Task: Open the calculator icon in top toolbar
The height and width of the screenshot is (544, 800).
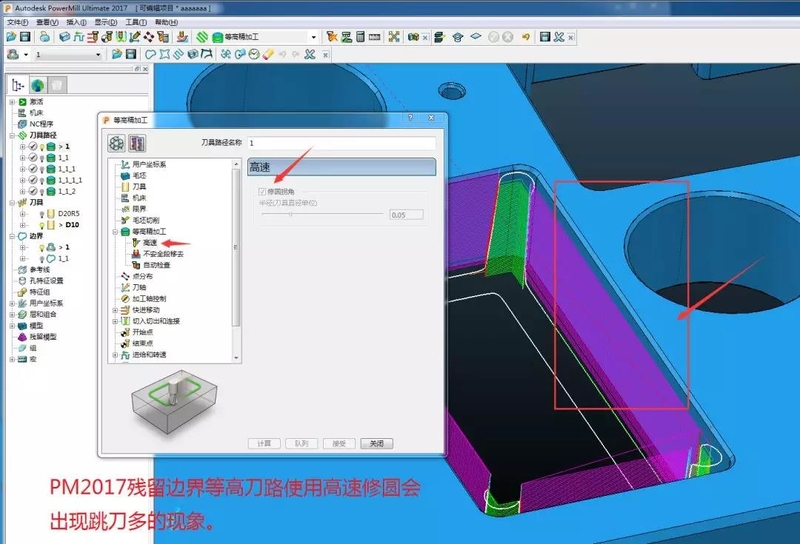Action: [x=359, y=37]
